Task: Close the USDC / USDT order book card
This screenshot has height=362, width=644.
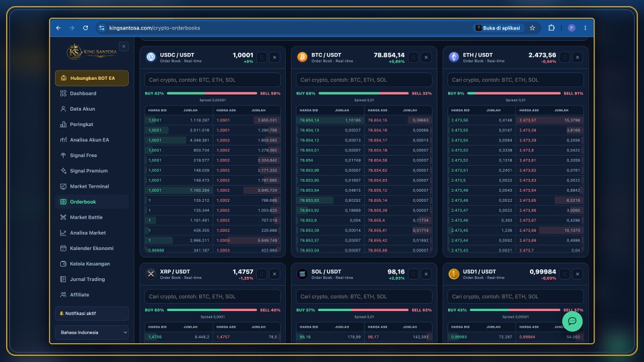Action: pos(275,58)
